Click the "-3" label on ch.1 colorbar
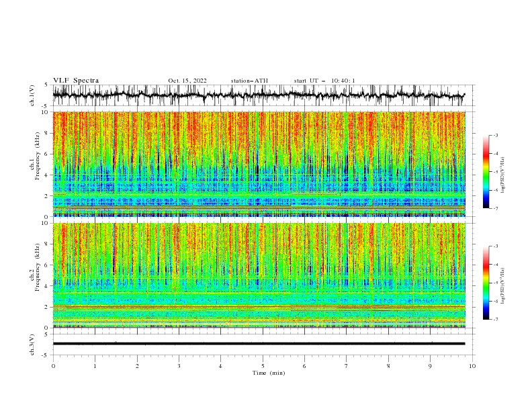 [496, 135]
